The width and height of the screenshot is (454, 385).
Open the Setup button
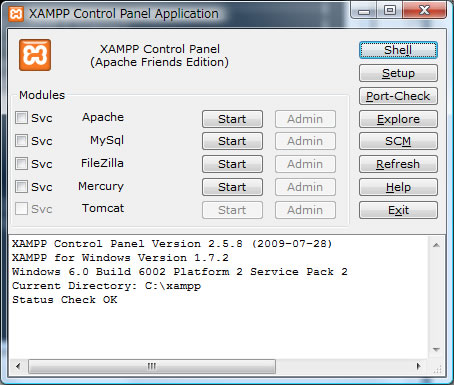[398, 73]
